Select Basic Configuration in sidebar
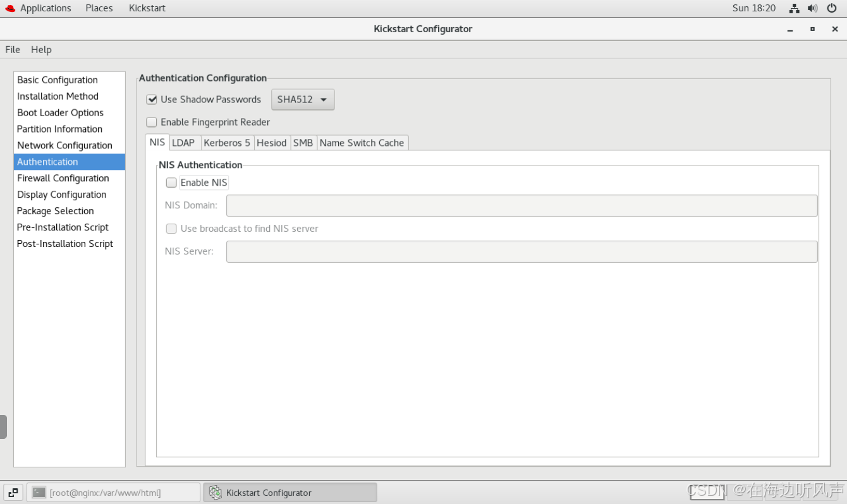Viewport: 847px width, 504px height. click(x=70, y=80)
